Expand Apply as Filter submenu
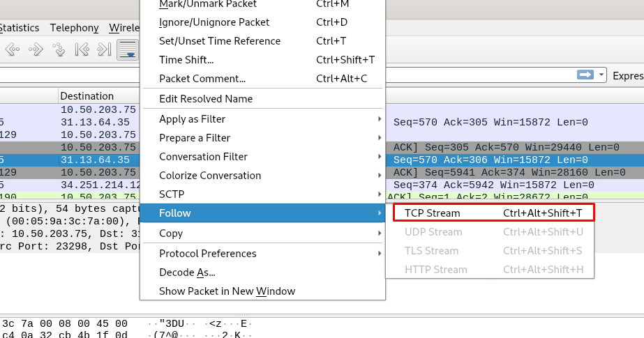The image size is (644, 338). [x=262, y=119]
